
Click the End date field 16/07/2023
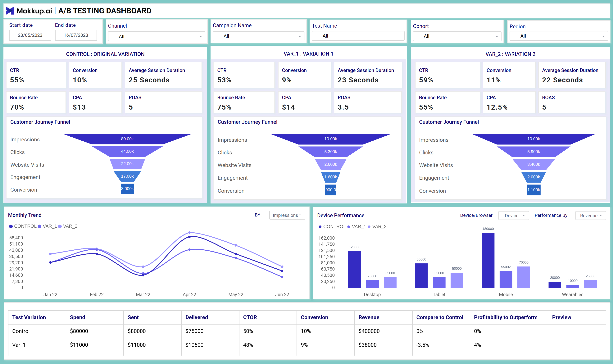(x=76, y=35)
